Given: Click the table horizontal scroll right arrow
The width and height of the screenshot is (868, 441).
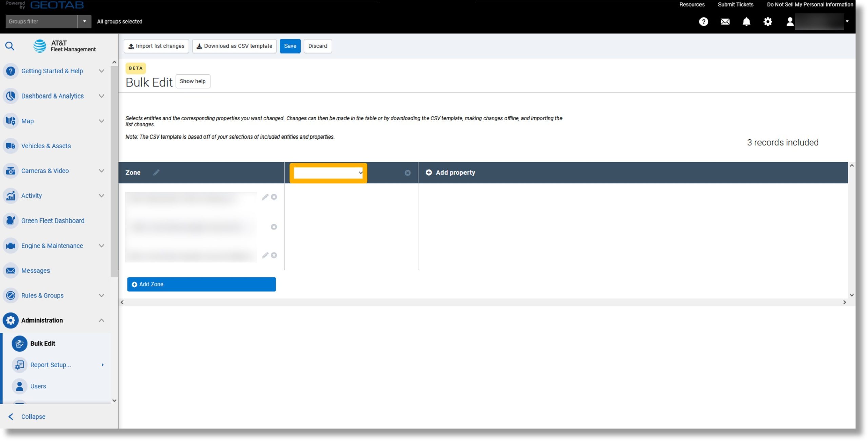Looking at the screenshot, I should 844,302.
